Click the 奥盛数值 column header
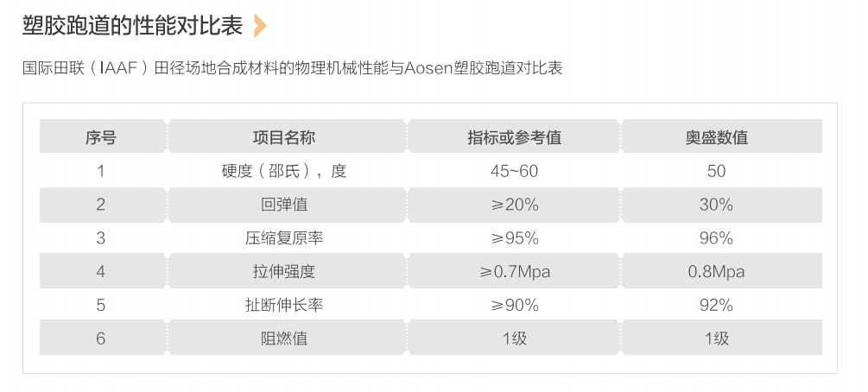 coord(716,136)
